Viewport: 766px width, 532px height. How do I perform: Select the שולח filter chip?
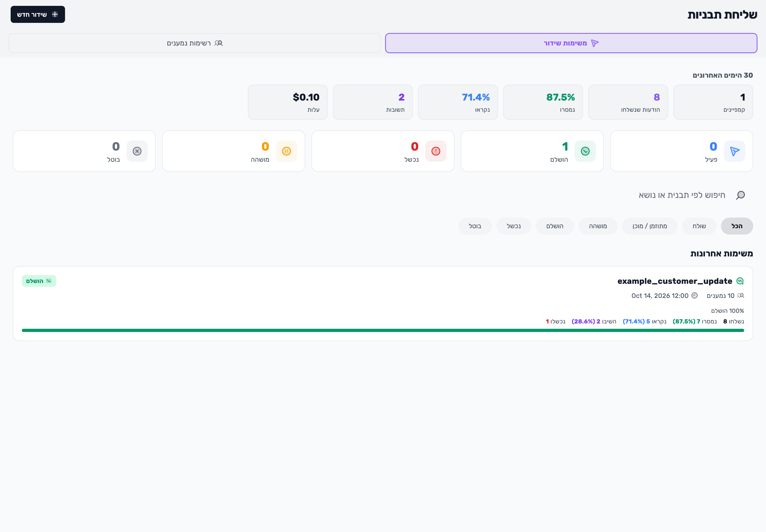click(x=699, y=226)
